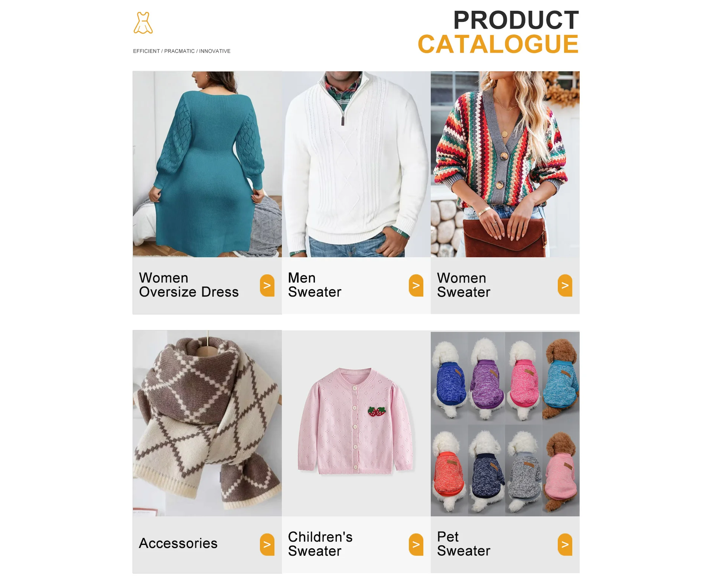
Task: Click the orange arrow next to Accessories
Action: [267, 545]
